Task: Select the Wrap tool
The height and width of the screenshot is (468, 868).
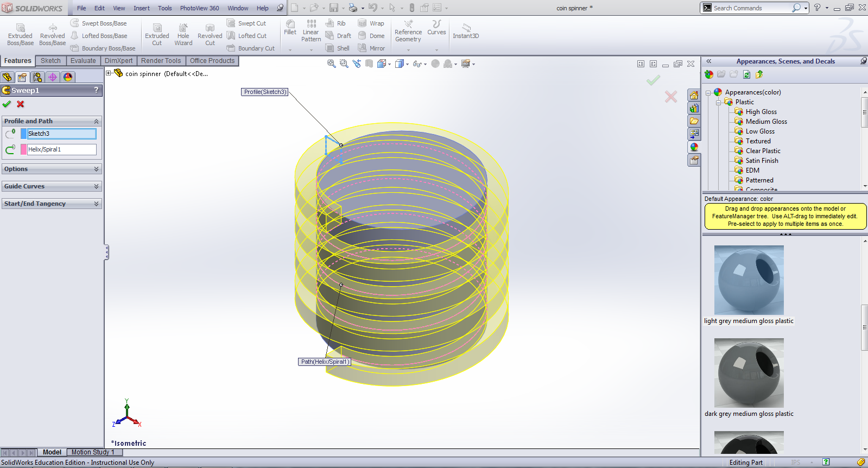Action: pyautogui.click(x=371, y=23)
